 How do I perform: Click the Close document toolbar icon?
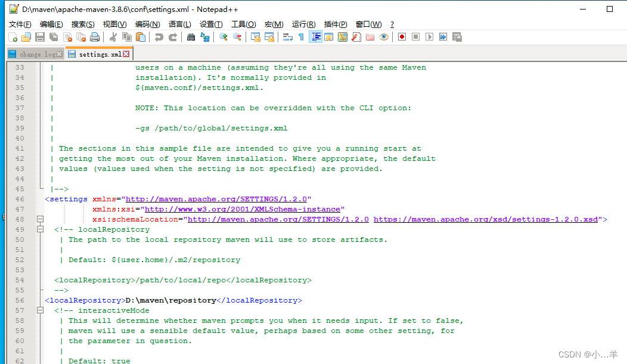67,37
